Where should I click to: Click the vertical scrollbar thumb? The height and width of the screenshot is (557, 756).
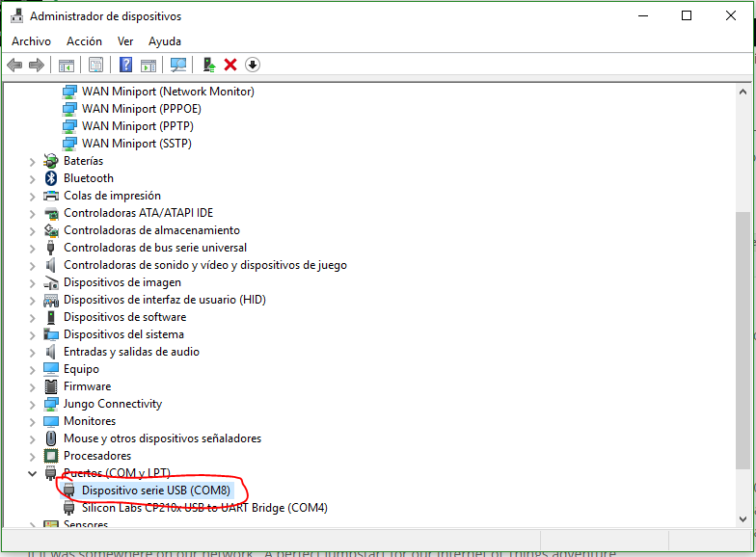tap(742, 340)
